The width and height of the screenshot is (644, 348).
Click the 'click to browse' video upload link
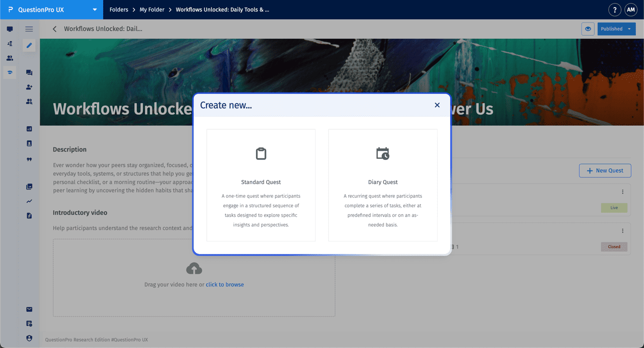coord(225,284)
